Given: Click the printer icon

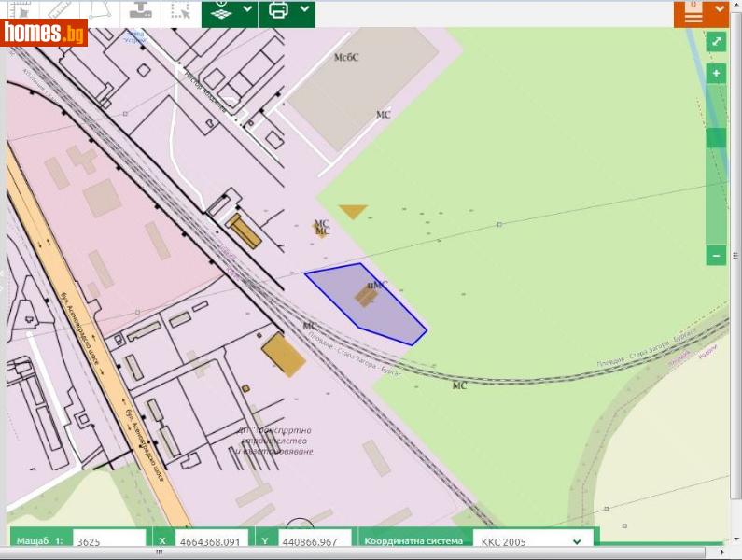Looking at the screenshot, I should [x=278, y=11].
